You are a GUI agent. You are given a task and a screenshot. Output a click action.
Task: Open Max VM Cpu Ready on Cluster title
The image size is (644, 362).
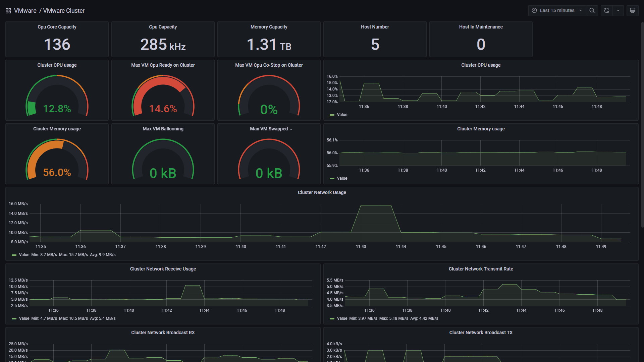(x=163, y=65)
